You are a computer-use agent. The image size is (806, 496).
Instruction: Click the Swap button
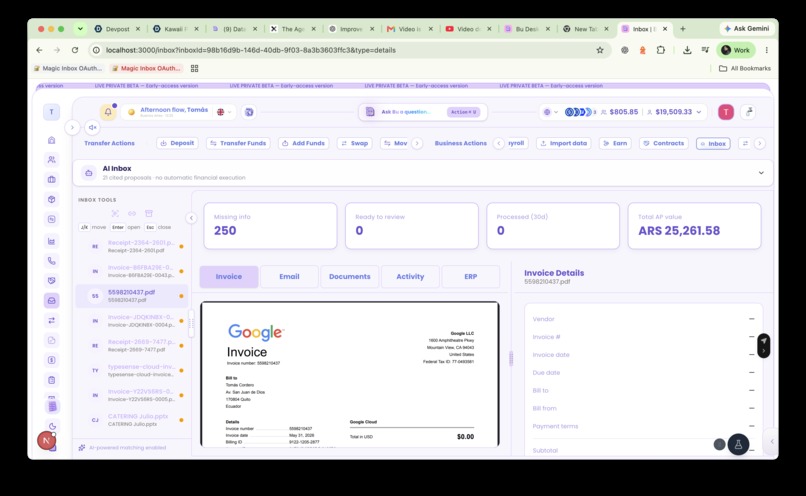pyautogui.click(x=355, y=143)
